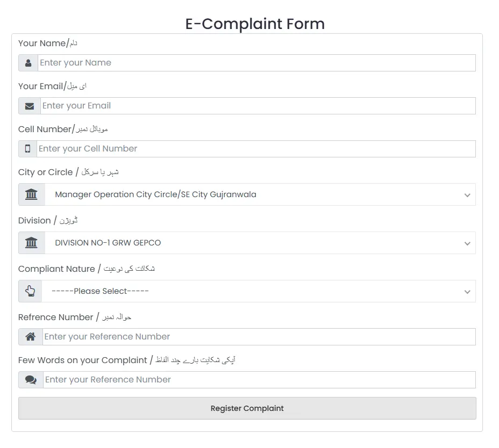Click the home icon beside Reference Number
Viewport: 499px width, 448px height.
[30, 337]
